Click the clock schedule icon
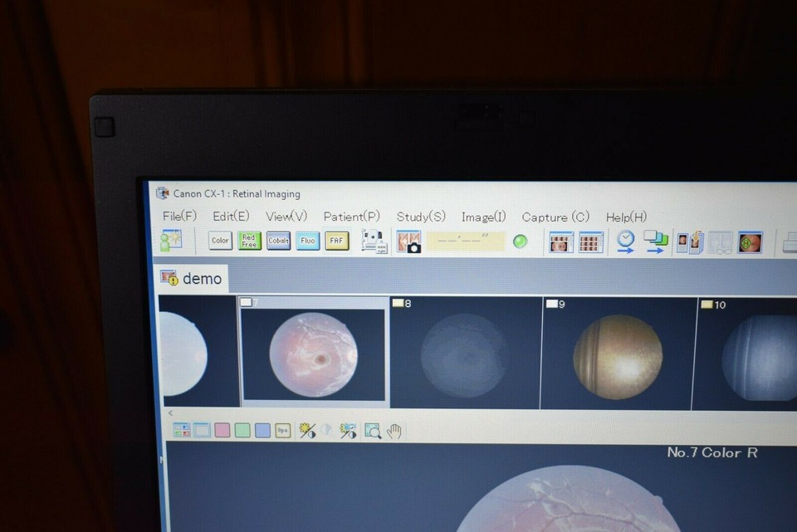 pos(626,241)
